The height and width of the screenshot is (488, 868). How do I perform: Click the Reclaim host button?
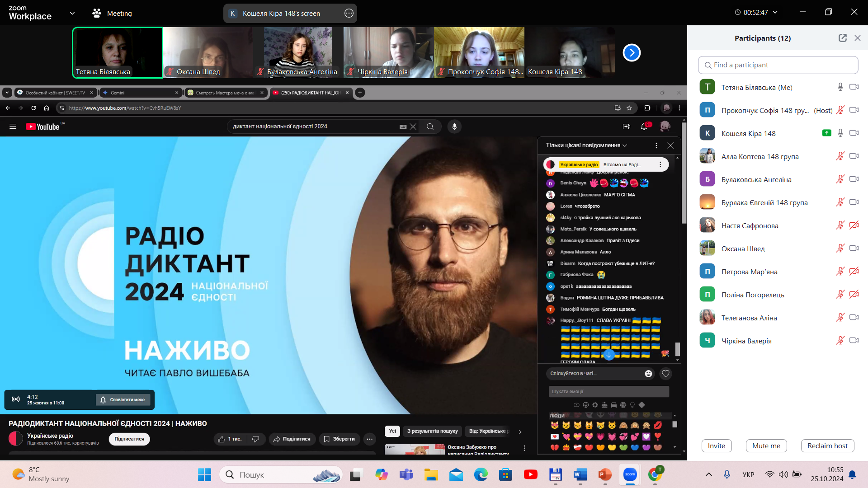tap(827, 446)
